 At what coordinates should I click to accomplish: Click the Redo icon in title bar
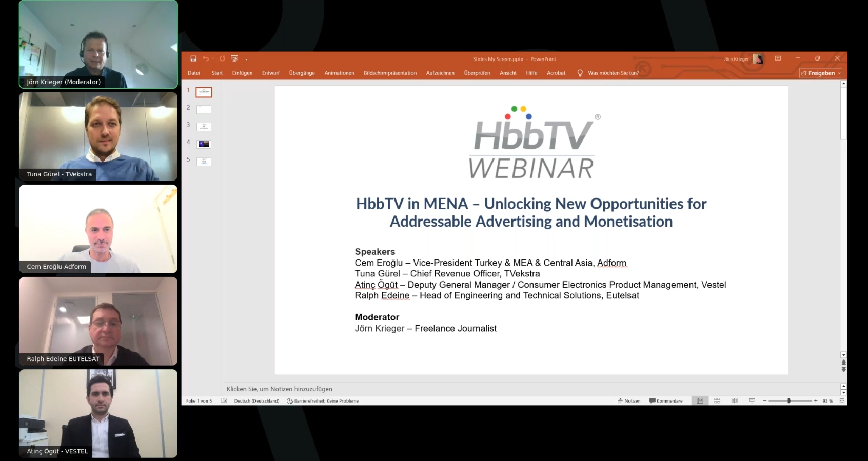point(222,59)
